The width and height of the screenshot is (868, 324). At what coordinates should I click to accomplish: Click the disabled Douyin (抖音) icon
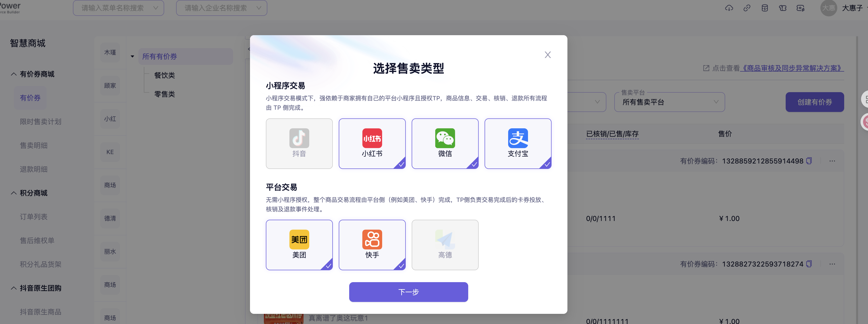(299, 138)
